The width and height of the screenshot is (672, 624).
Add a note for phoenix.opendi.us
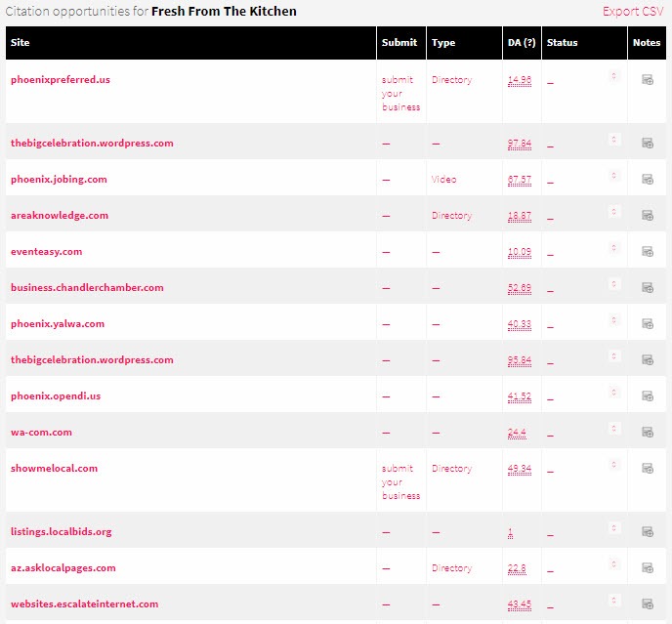(x=648, y=396)
